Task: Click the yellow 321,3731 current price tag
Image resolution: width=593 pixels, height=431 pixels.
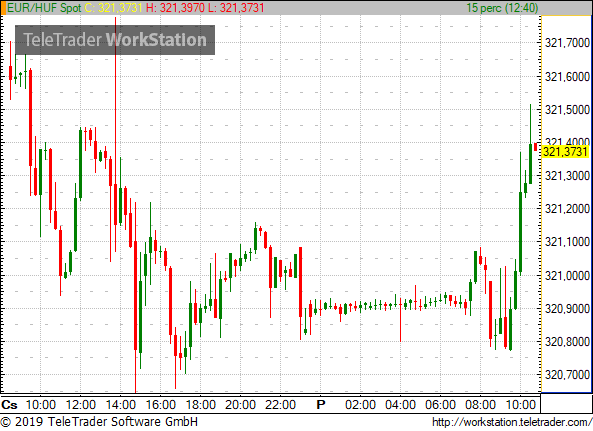Action: click(566, 152)
